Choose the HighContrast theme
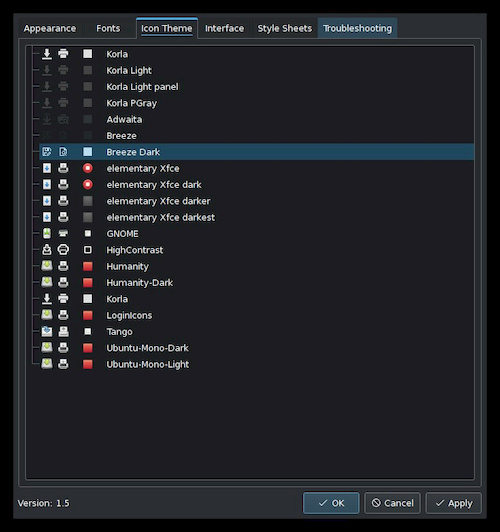 coord(135,250)
